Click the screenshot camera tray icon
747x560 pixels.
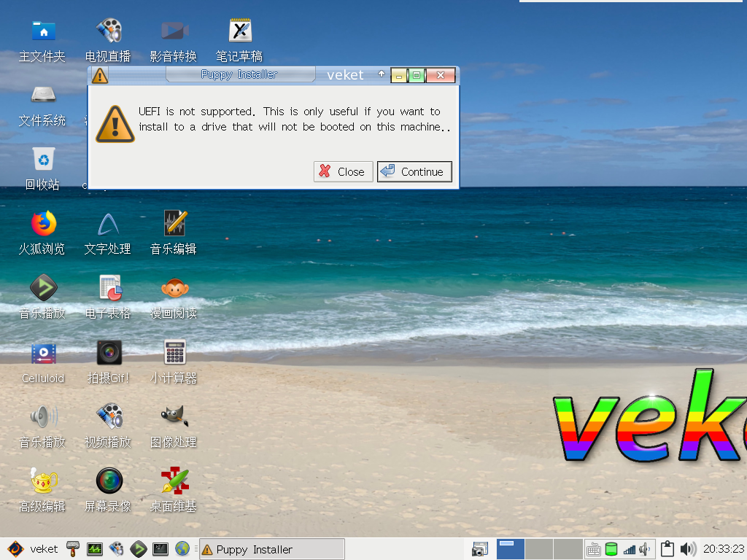point(480,549)
